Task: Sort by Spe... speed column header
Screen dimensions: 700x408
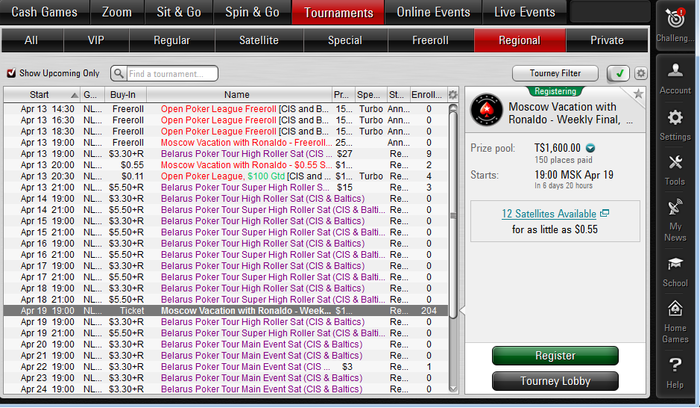Action: [x=371, y=95]
